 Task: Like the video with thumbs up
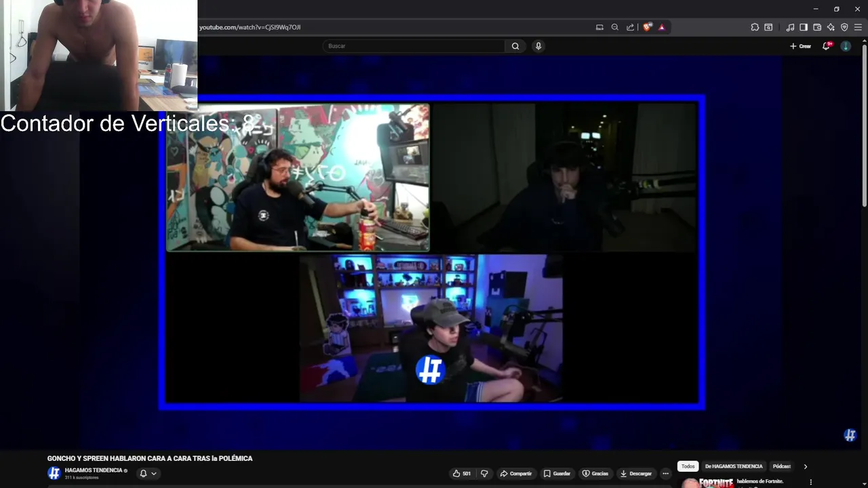[462, 473]
